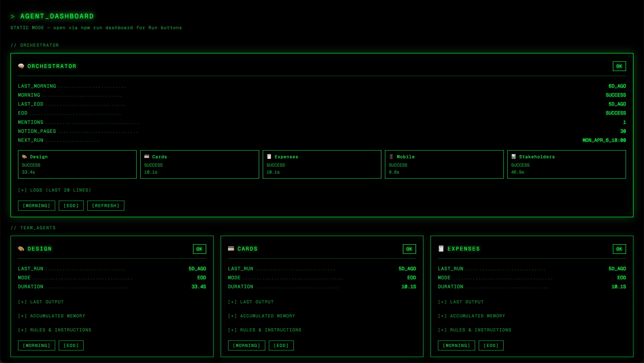Click the phone icon in the Mobile sub-card

[x=391, y=157]
